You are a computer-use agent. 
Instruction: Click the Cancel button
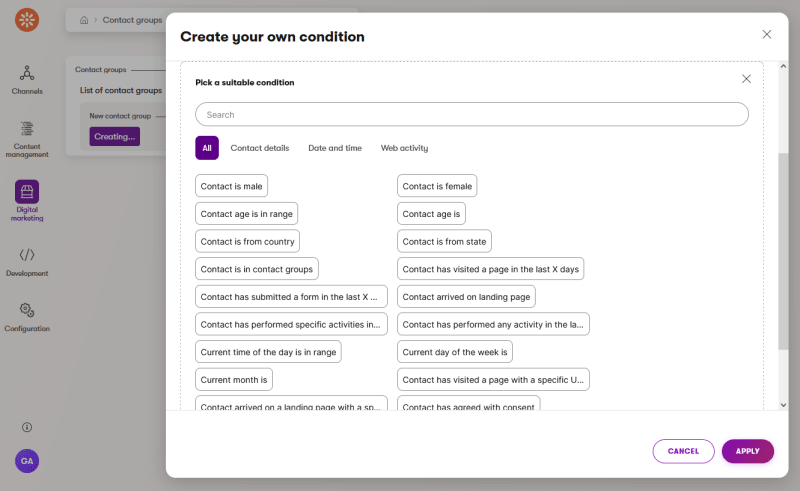tap(683, 451)
